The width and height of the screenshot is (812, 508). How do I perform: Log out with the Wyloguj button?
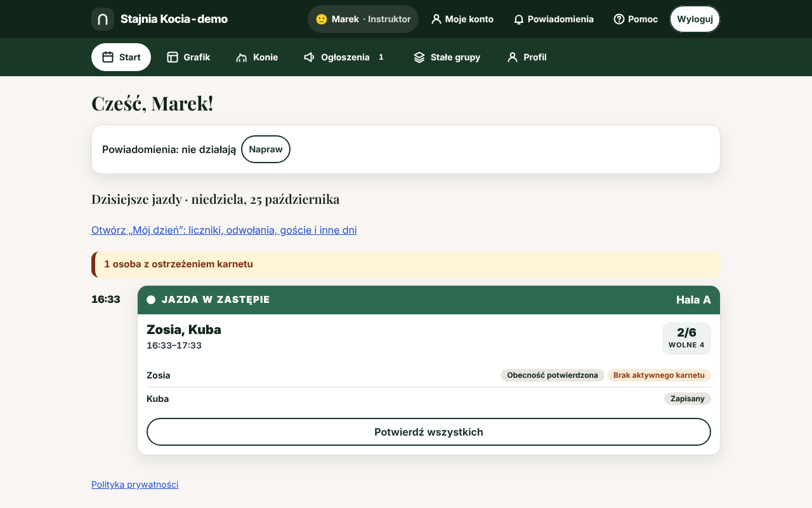coord(695,19)
